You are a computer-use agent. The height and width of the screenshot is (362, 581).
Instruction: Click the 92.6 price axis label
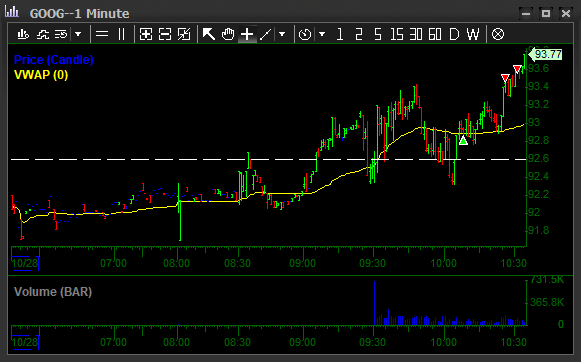point(538,159)
